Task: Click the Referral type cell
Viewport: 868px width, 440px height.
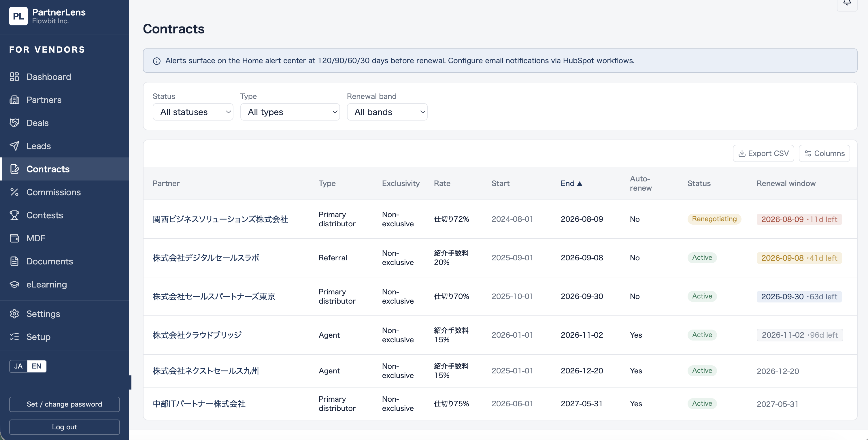Action: [333, 258]
